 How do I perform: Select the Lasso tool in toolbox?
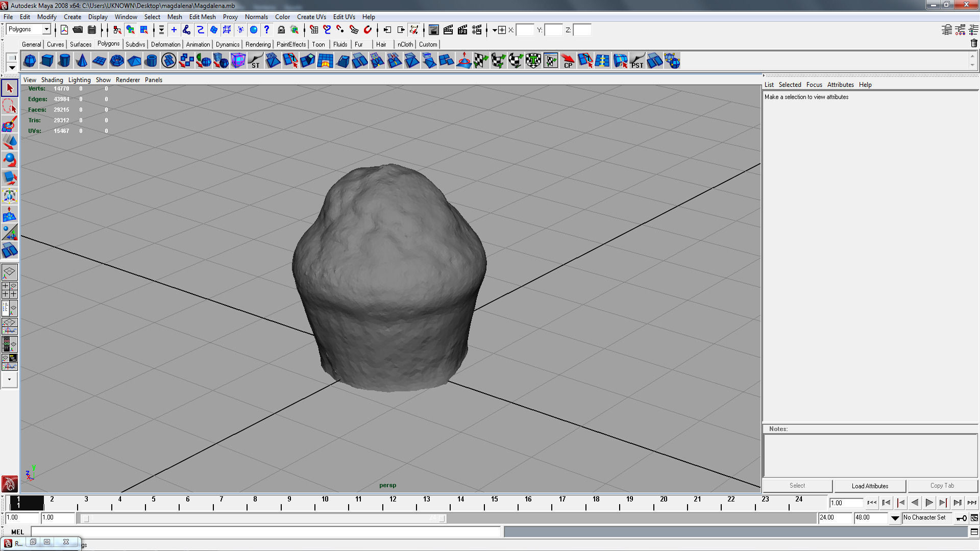point(9,106)
